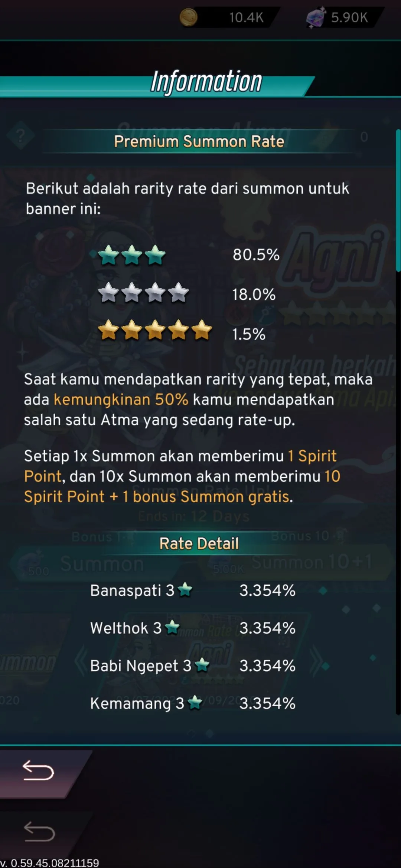Click the dimmed lower back arrow
The height and width of the screenshot is (868, 401).
39,831
